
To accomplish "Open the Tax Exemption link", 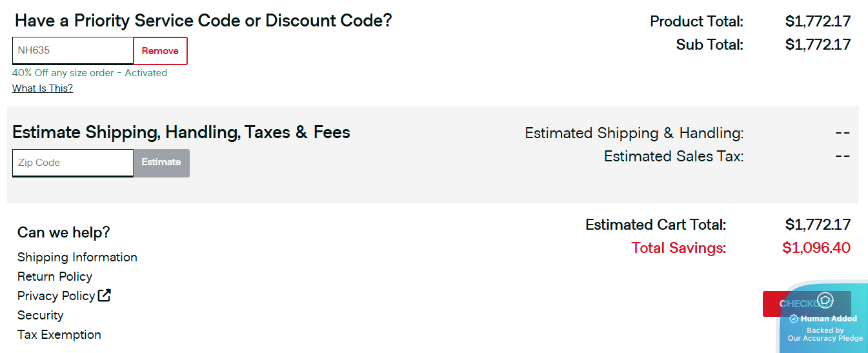I will 59,334.
